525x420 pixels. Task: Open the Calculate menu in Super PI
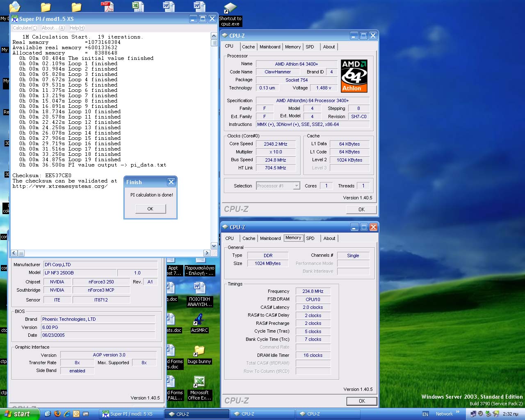[25, 28]
